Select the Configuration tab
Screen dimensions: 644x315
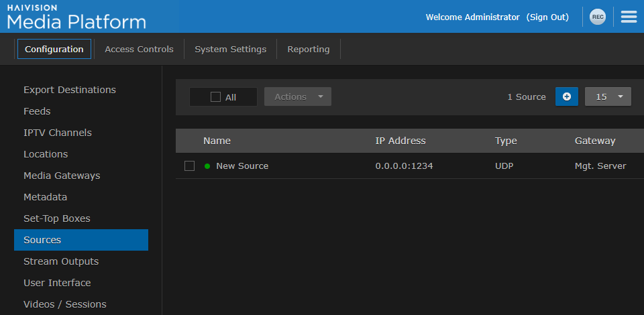(54, 49)
